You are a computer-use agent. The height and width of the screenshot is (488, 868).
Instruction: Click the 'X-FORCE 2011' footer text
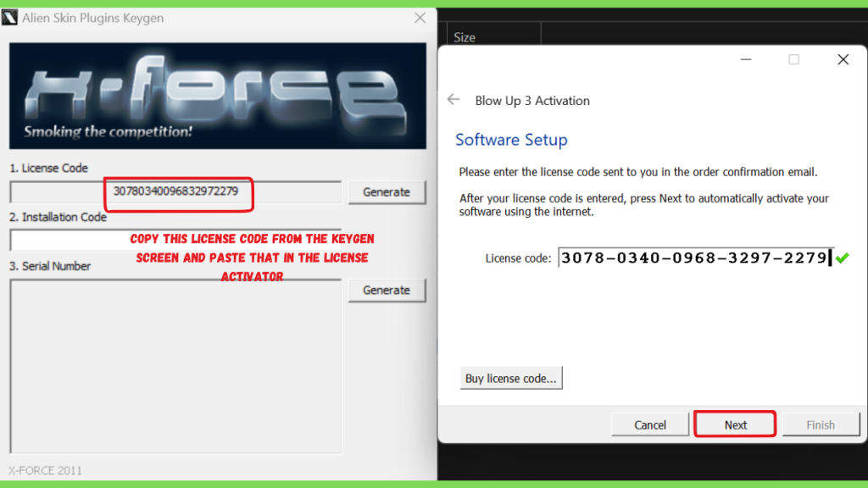(x=45, y=470)
